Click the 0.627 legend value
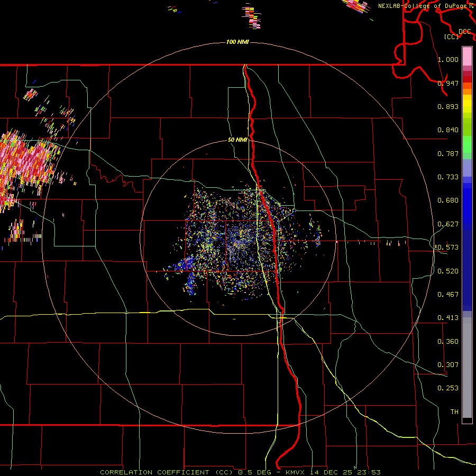The image size is (476, 476). pos(448,224)
